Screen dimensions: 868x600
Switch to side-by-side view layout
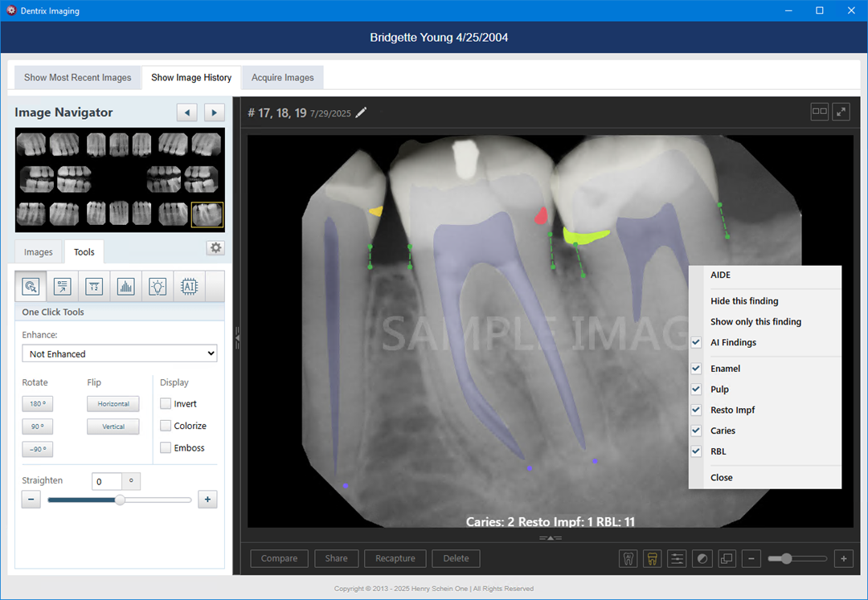pos(819,112)
